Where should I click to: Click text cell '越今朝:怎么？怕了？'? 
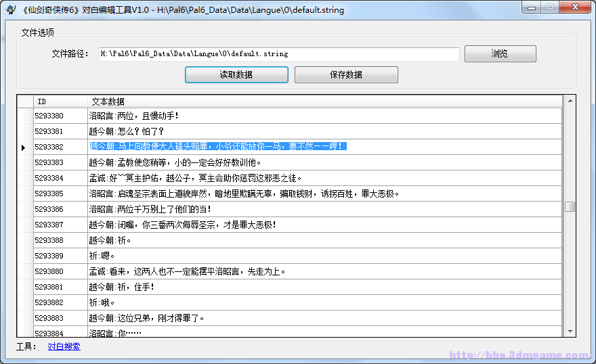point(324,131)
